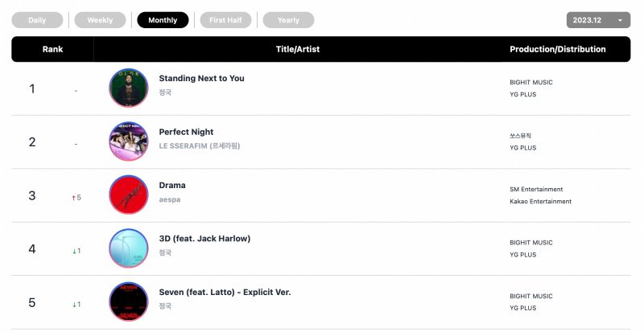Image resolution: width=644 pixels, height=332 pixels.
Task: Select the Monthly chart tab
Action: point(163,20)
